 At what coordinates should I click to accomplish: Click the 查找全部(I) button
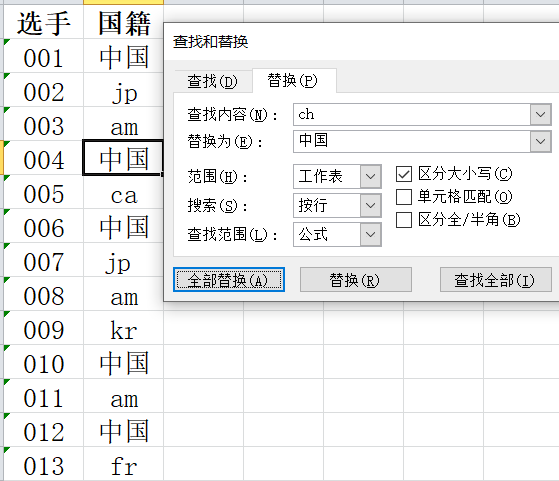[496, 280]
